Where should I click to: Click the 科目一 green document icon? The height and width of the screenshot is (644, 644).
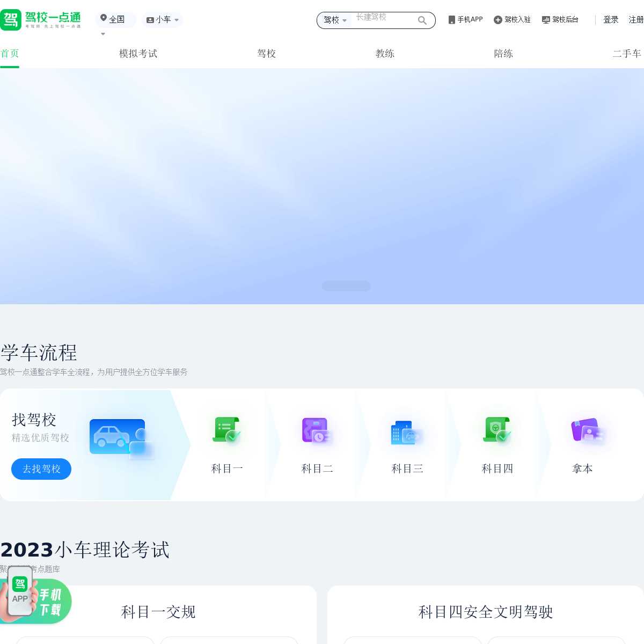[x=227, y=430]
